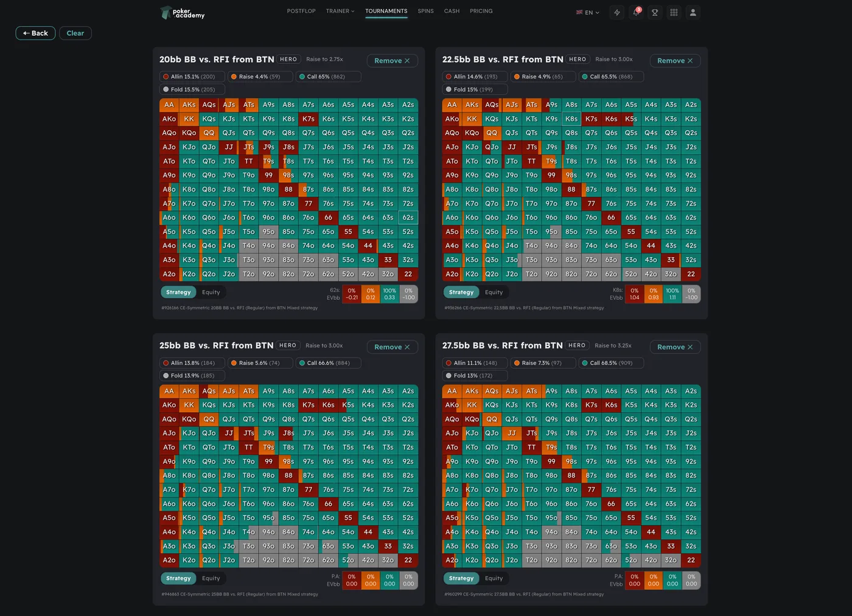The height and width of the screenshot is (616, 852).
Task: Open the lightning bolt quick actions icon
Action: click(617, 13)
